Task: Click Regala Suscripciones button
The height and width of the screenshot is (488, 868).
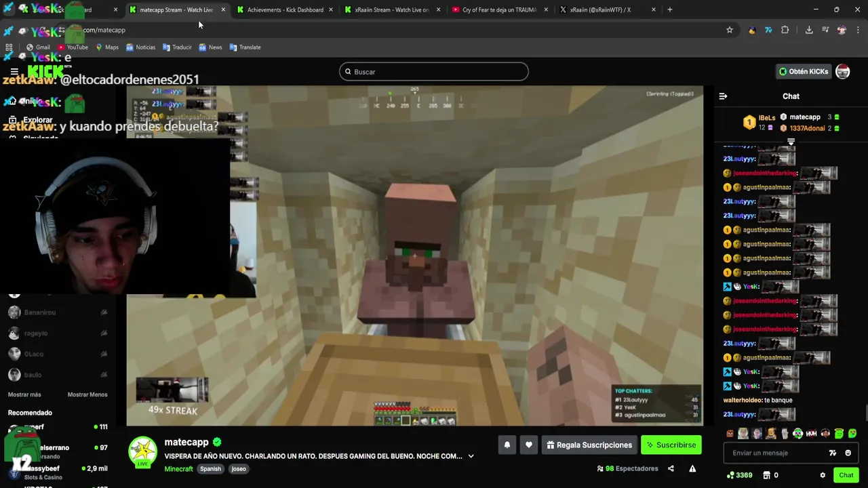Action: pyautogui.click(x=589, y=445)
